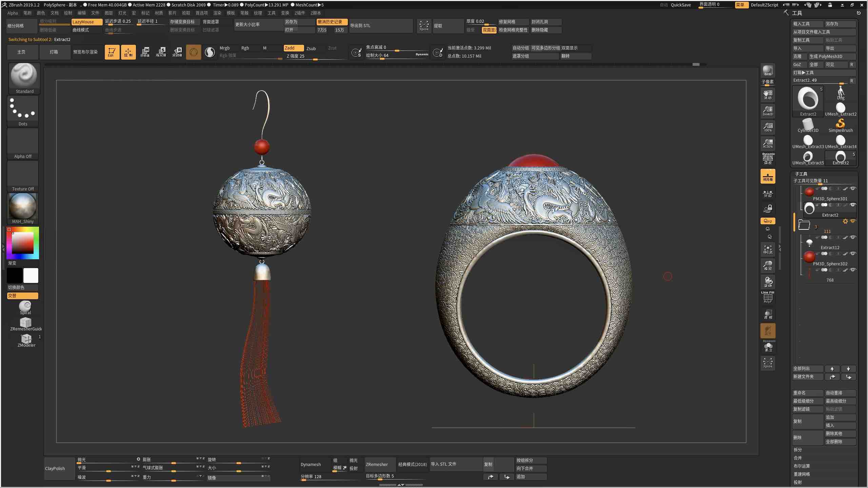Activate Edit mode in the top toolbar
The width and height of the screenshot is (868, 488).
(112, 52)
